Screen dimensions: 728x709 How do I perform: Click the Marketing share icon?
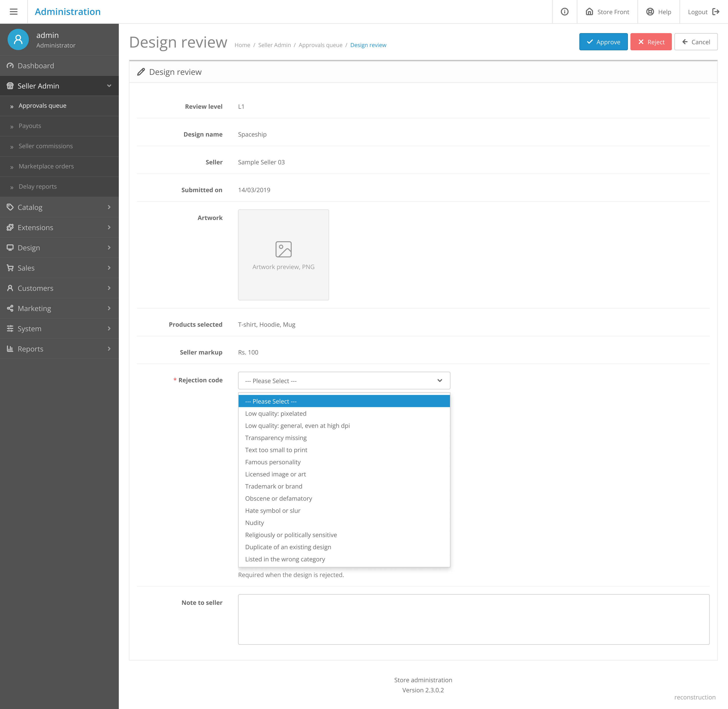click(10, 308)
